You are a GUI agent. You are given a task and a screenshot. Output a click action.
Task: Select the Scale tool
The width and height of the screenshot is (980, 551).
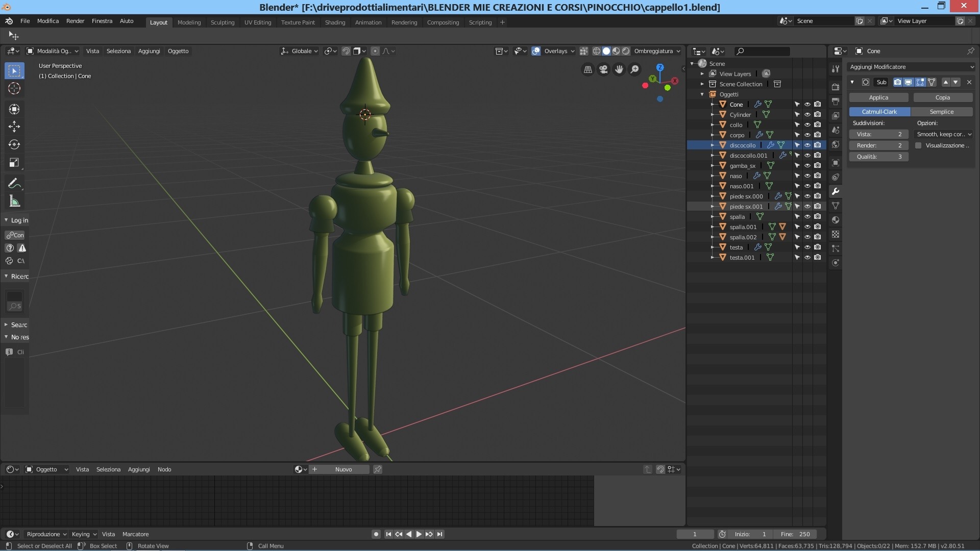click(14, 163)
